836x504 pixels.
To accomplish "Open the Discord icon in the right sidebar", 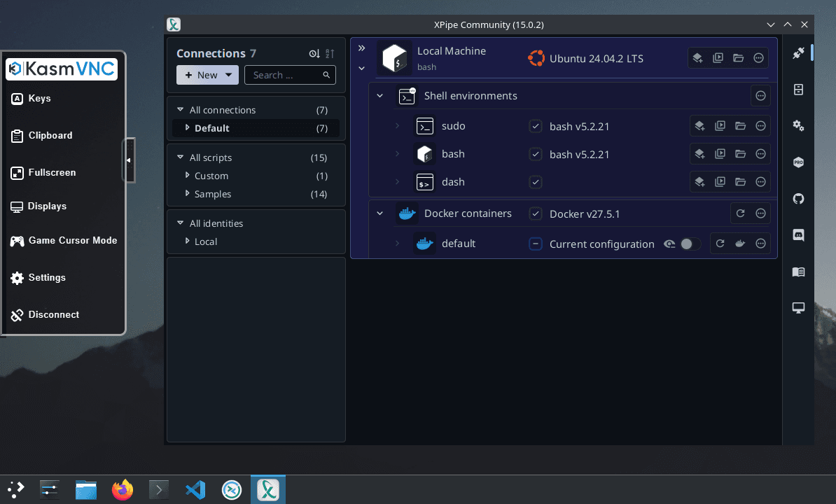I will [x=798, y=235].
